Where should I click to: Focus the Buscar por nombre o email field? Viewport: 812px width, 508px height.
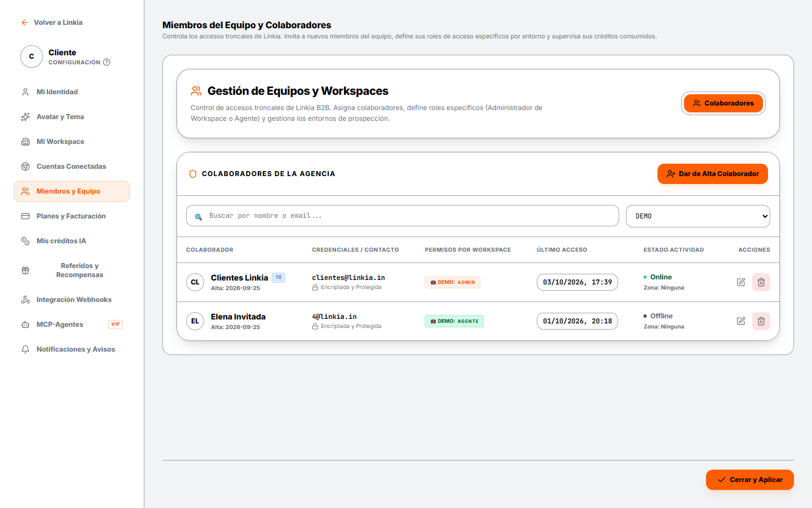(403, 216)
